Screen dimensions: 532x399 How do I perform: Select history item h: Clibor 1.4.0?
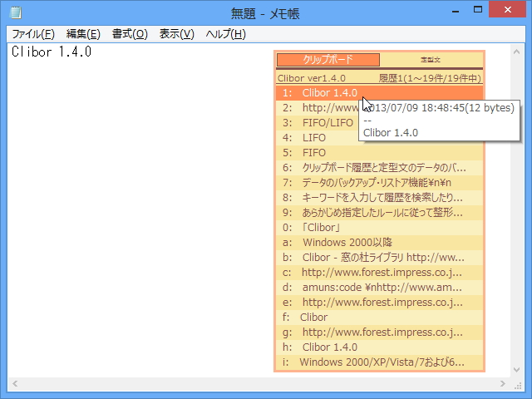379,347
